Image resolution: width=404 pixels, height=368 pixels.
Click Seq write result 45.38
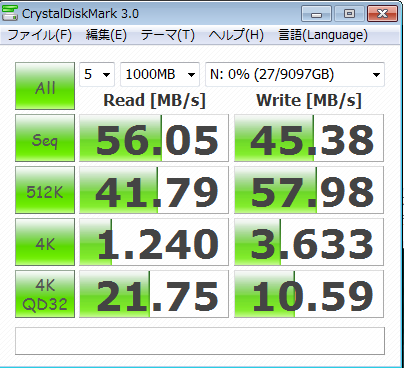tap(309, 138)
